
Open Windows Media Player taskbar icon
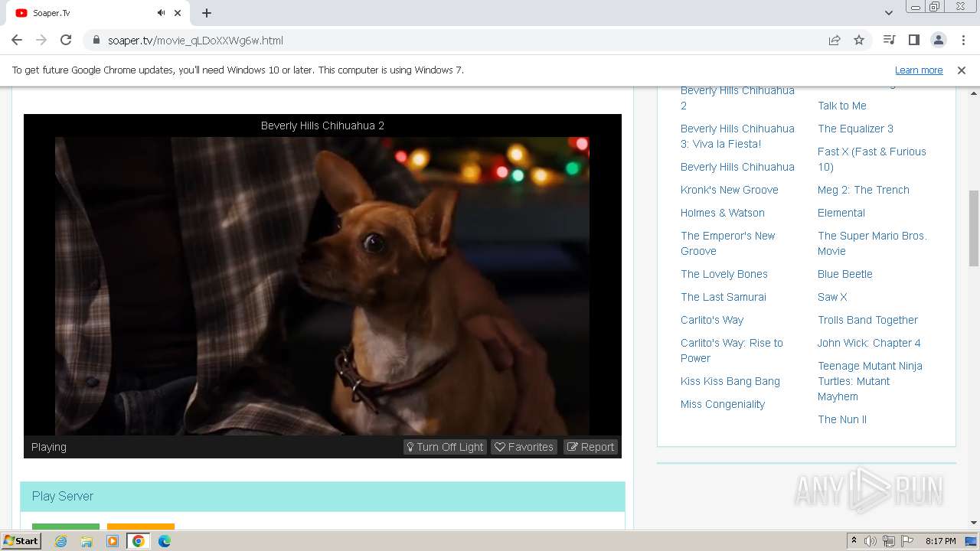click(113, 541)
